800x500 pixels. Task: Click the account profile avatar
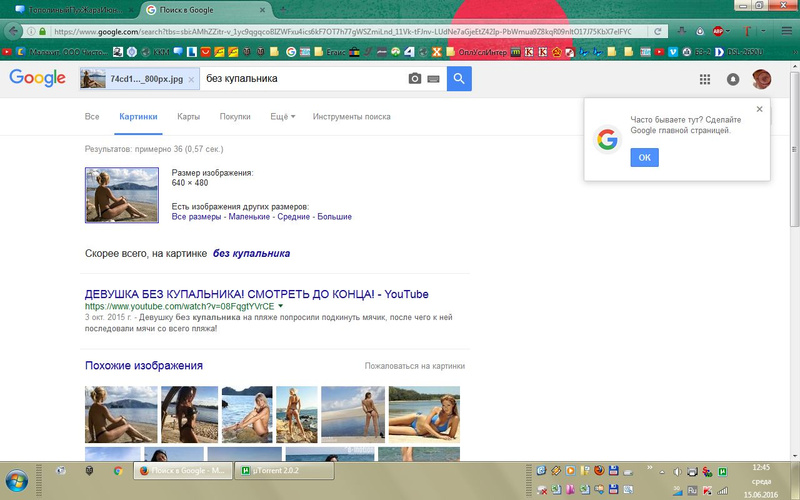tap(762, 79)
